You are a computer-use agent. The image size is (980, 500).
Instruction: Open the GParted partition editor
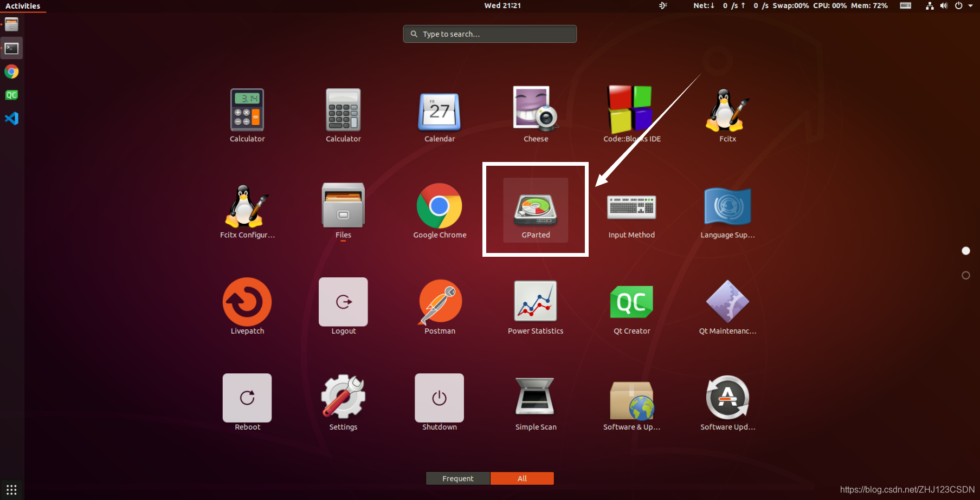(x=536, y=210)
